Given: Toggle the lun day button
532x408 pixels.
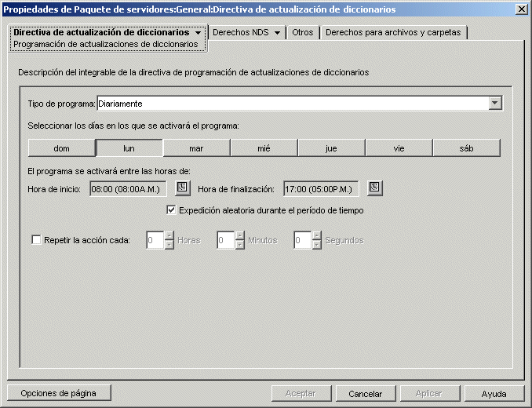Looking at the screenshot, I should click(129, 148).
